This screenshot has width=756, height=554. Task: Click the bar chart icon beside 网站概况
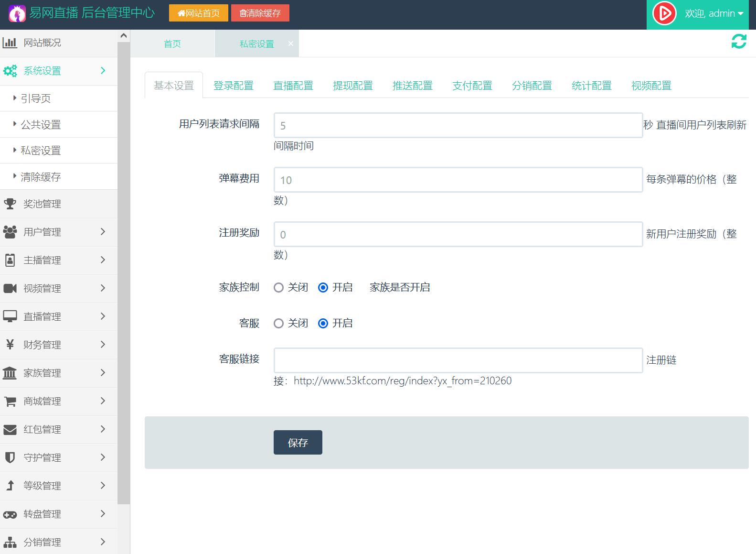tap(10, 43)
